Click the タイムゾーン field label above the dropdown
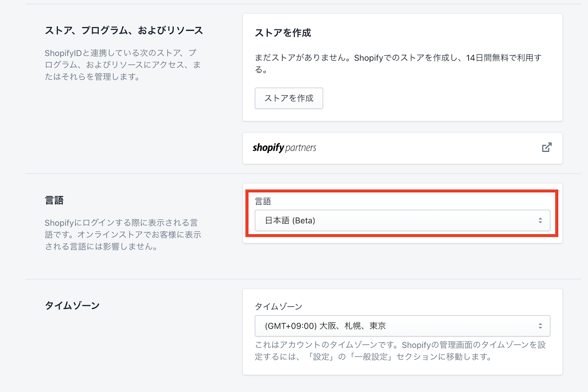 (x=278, y=307)
